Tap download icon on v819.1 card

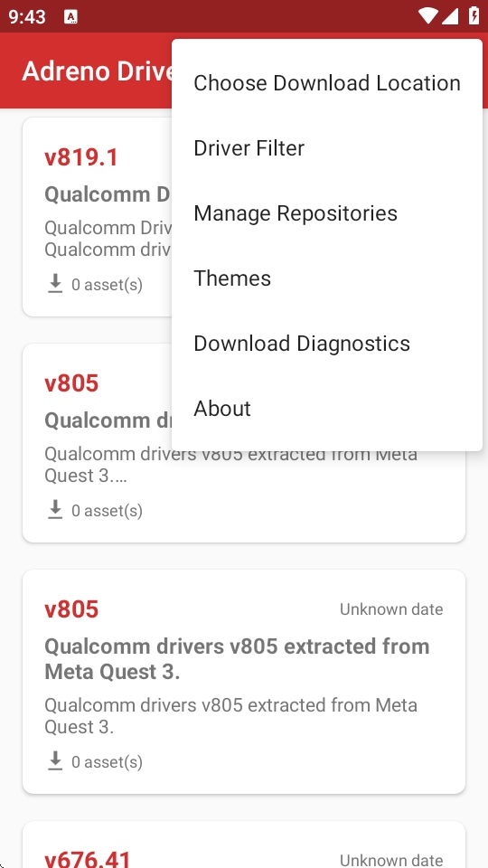pyautogui.click(x=55, y=284)
